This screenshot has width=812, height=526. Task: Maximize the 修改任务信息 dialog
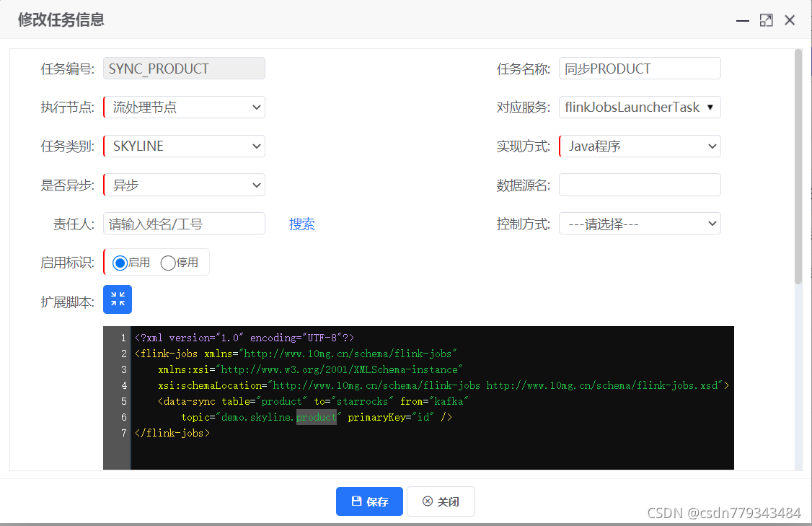pos(766,20)
